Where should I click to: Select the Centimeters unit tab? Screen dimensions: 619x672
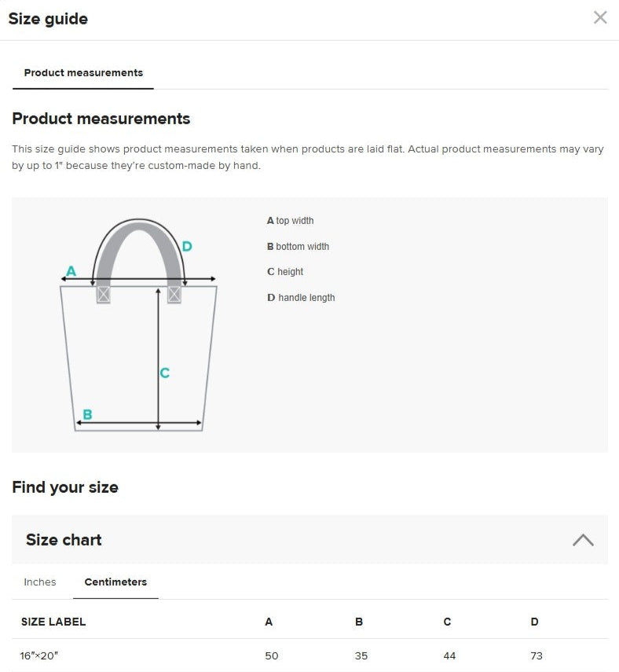coord(115,582)
